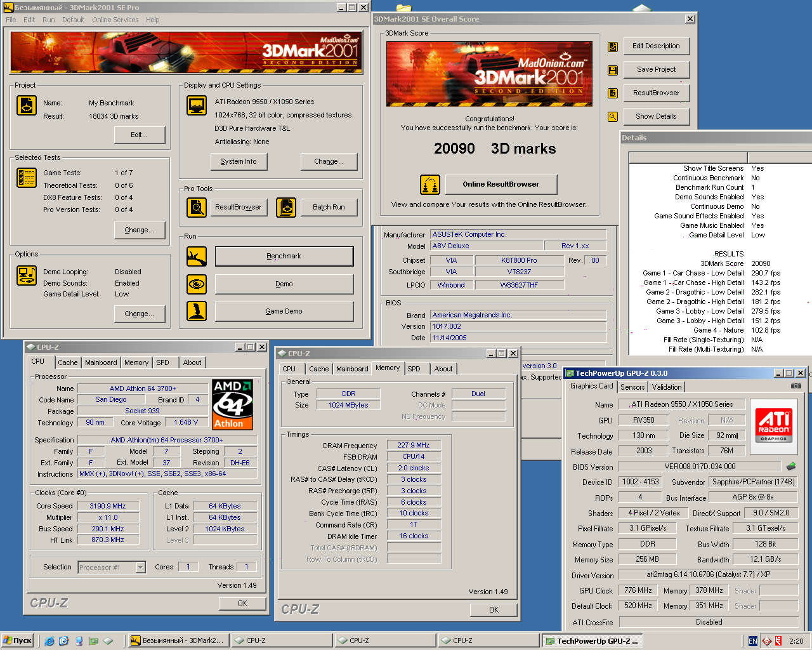Click the Display and CPU Settings monitor icon
This screenshot has height=650, width=812.
197,105
